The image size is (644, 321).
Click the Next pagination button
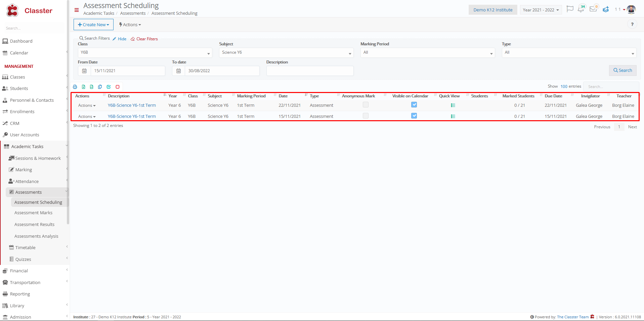632,127
